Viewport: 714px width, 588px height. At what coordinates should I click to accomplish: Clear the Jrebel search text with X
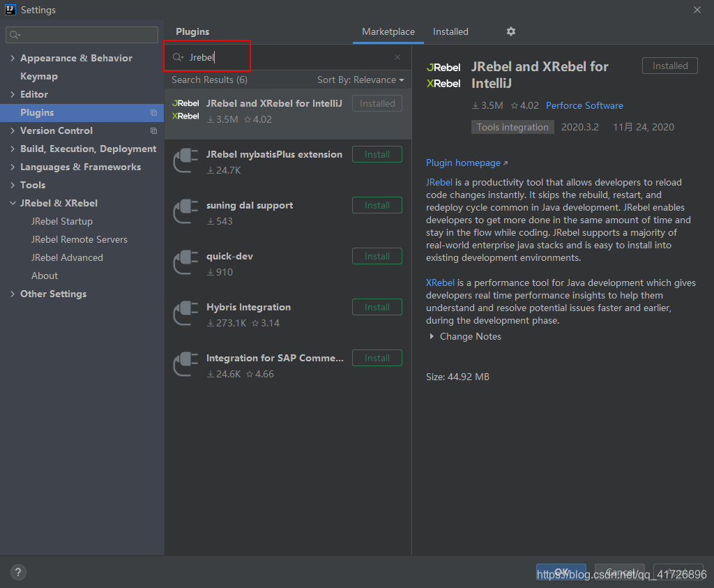(x=397, y=57)
